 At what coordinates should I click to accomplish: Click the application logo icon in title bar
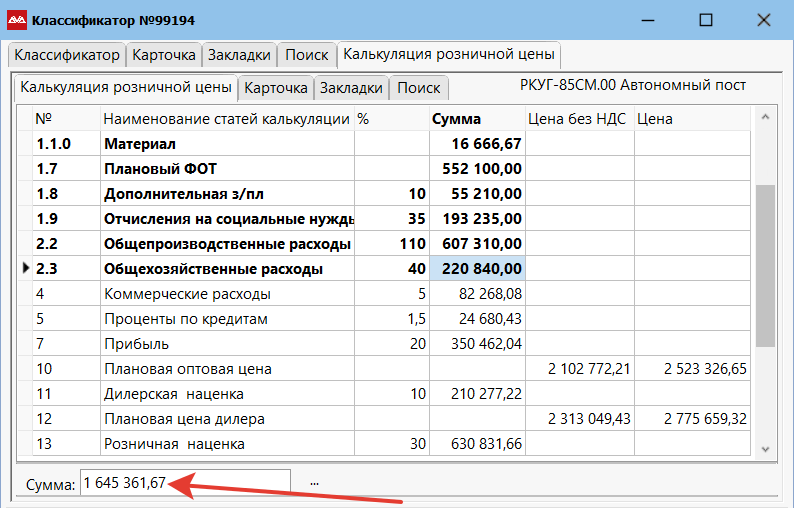pyautogui.click(x=18, y=20)
